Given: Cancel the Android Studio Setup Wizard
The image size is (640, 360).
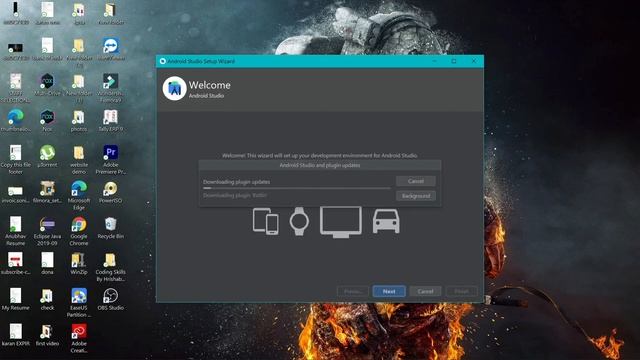Looking at the screenshot, I should (425, 291).
